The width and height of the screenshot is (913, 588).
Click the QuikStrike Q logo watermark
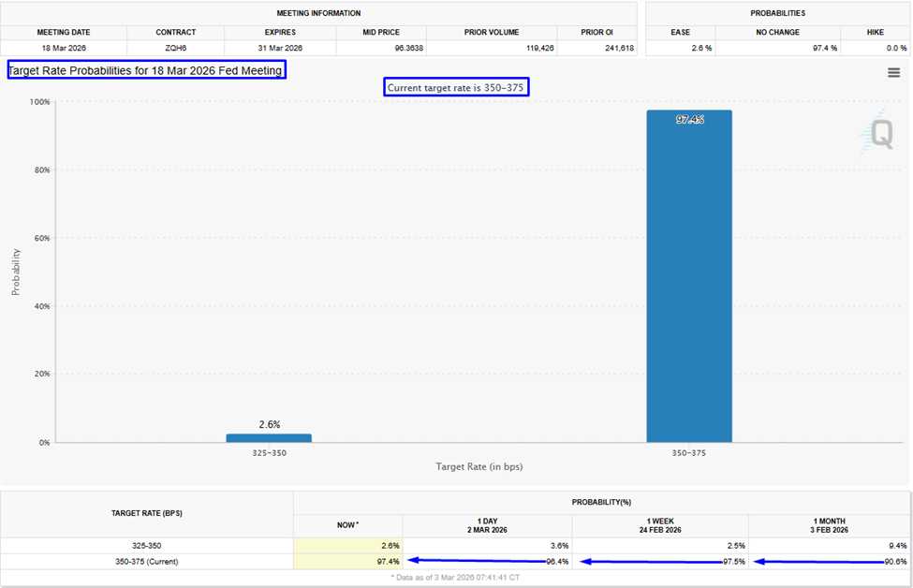(x=876, y=134)
